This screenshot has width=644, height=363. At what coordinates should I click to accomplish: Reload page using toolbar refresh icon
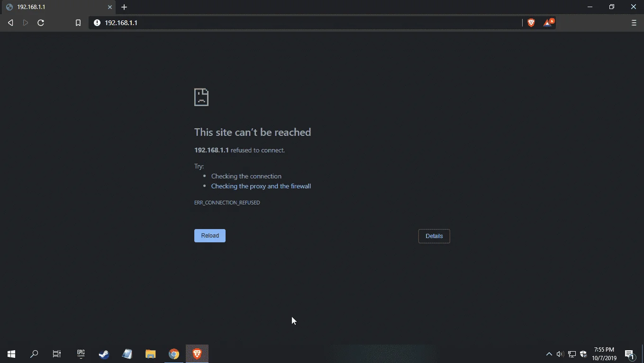41,23
